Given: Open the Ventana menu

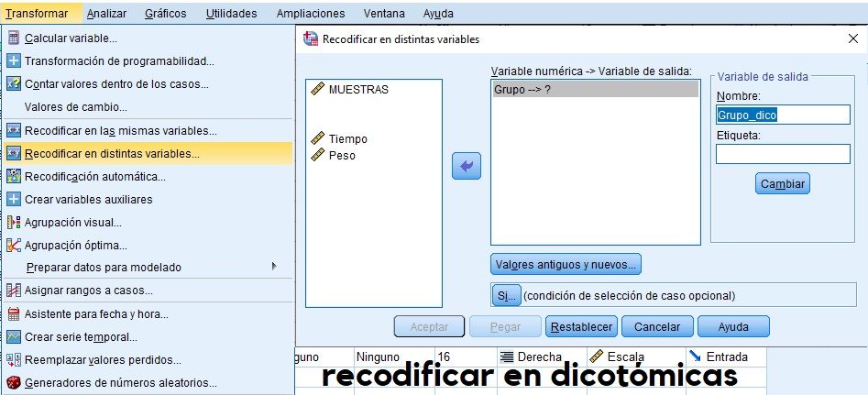Looking at the screenshot, I should [384, 13].
